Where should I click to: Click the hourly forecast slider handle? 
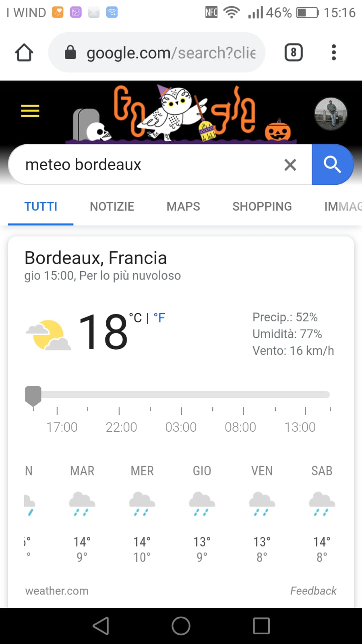[x=33, y=395]
